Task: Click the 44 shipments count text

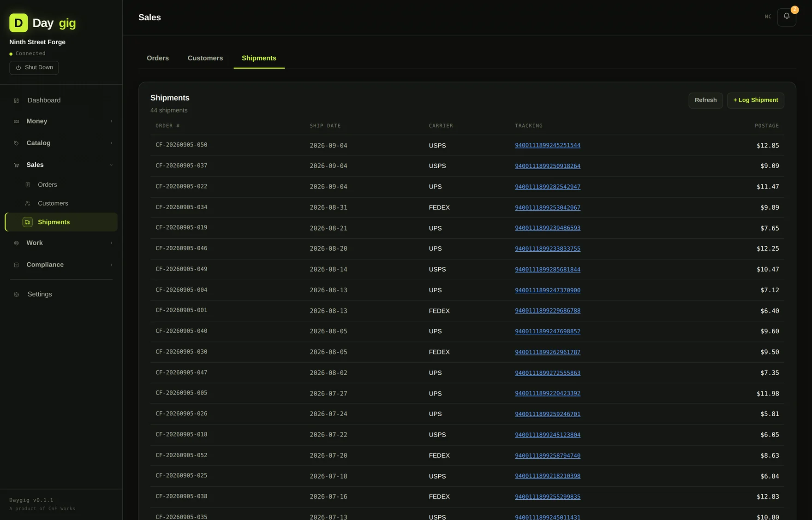Action: point(169,110)
